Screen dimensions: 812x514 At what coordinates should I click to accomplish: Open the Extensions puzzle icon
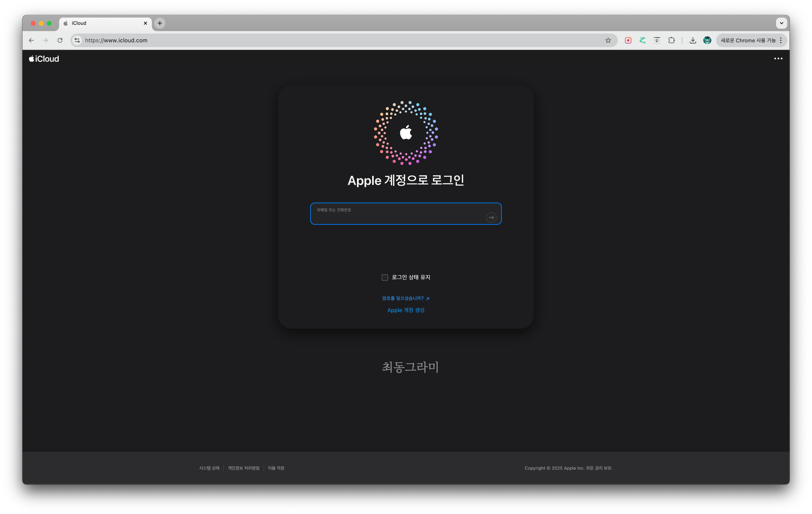coord(671,41)
